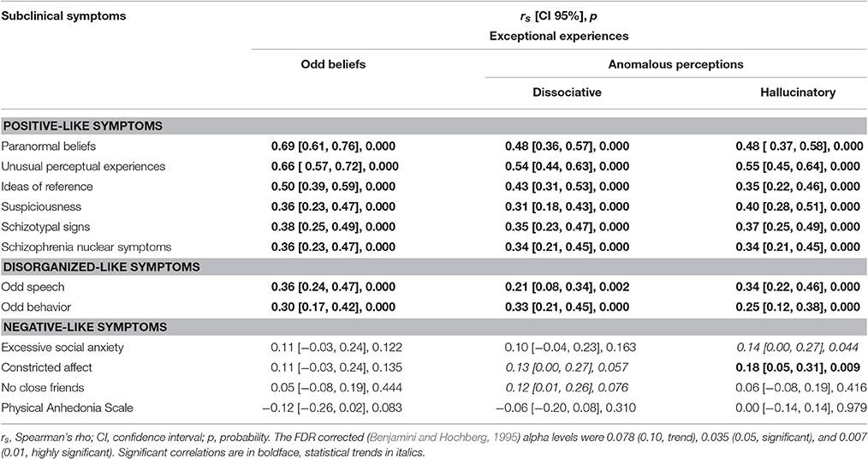Viewport: 868px width, 459px height.
Task: Select the Odd beliefs column header
Action: tap(333, 64)
